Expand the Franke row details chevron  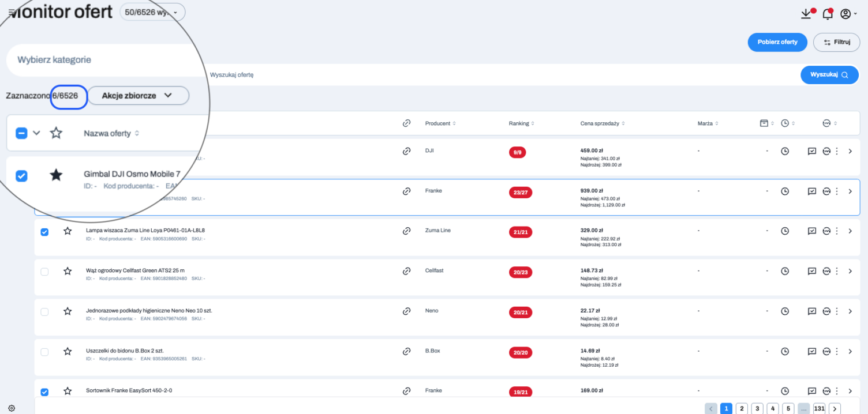coord(850,191)
